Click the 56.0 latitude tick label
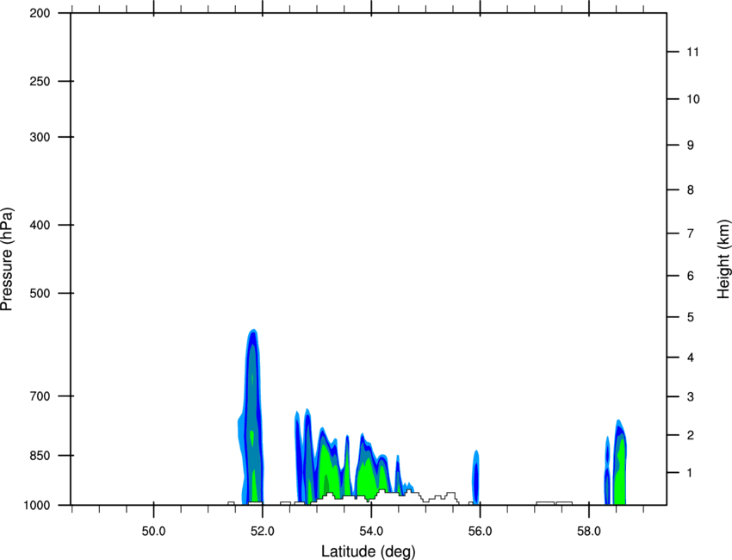This screenshot has width=732, height=560. [x=481, y=532]
